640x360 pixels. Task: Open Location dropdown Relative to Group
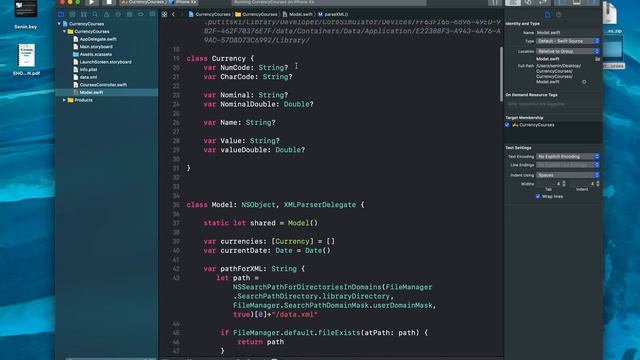(568, 51)
